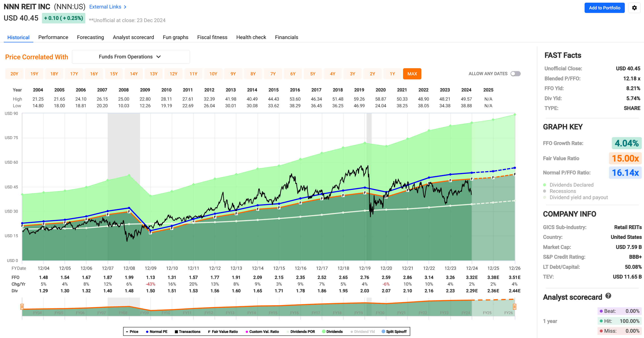Select the 10Y time period

click(x=213, y=74)
